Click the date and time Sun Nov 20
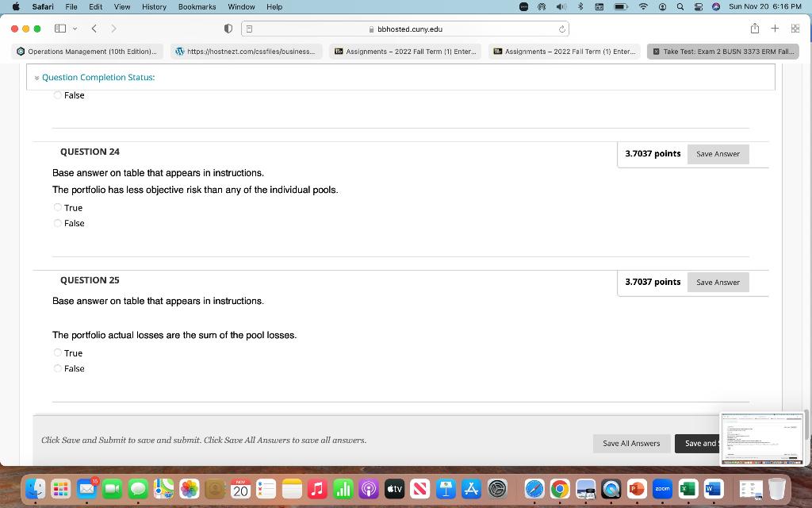 click(765, 6)
